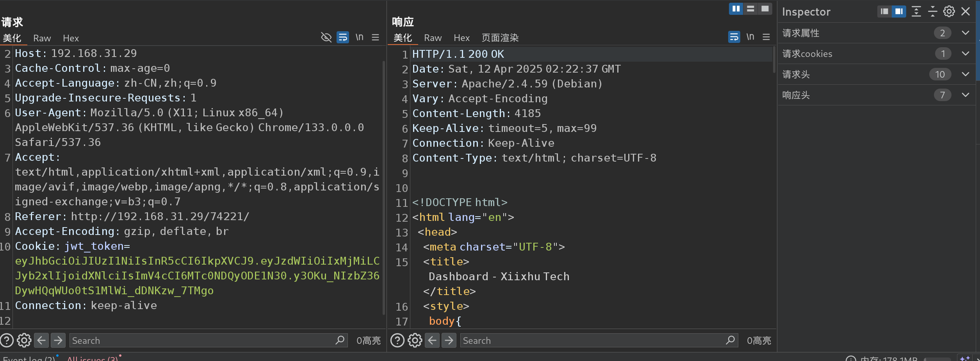Show non-printable \n characters in response
This screenshot has height=361, width=980.
pos(750,37)
